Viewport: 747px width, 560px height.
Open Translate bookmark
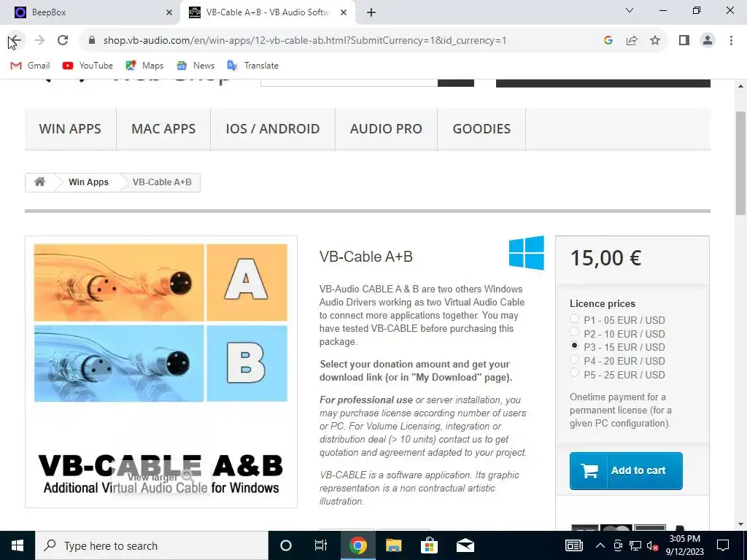(252, 65)
